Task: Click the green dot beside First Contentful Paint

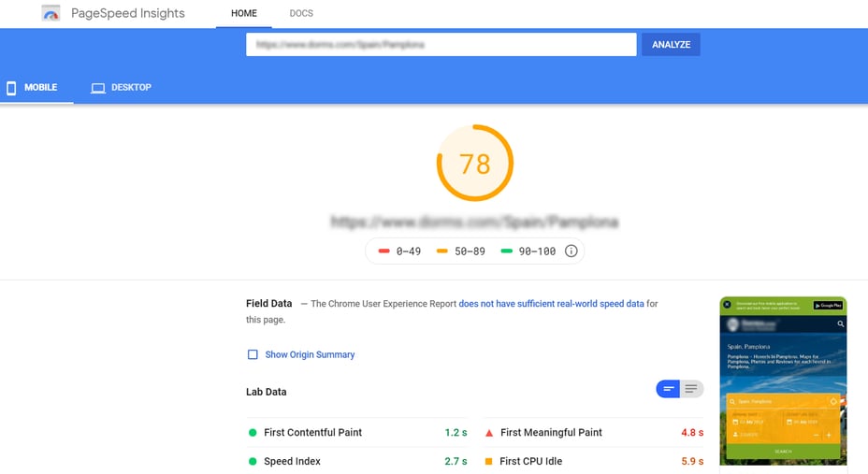Action: pyautogui.click(x=253, y=433)
